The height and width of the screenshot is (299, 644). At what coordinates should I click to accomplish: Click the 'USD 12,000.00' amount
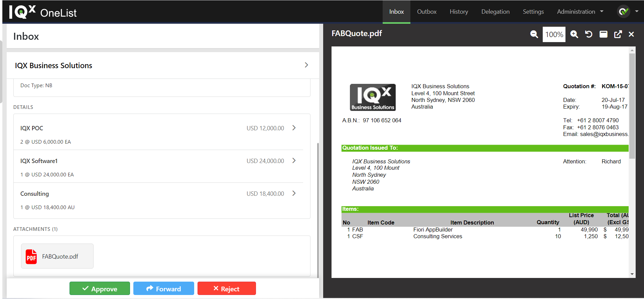coord(265,128)
